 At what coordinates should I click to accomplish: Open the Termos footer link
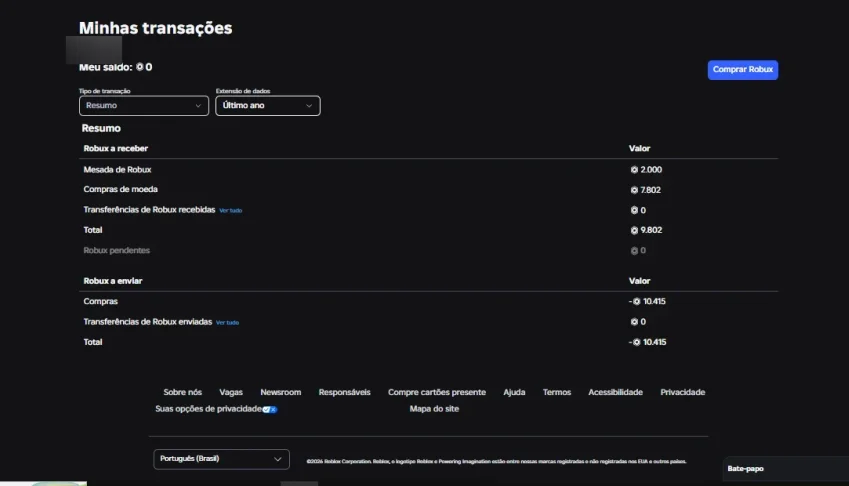(557, 392)
